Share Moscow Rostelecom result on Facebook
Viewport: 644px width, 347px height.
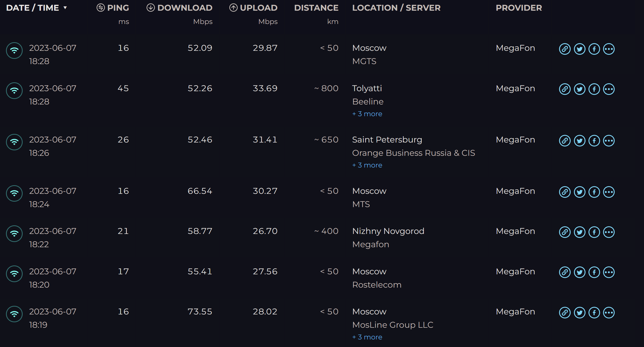(594, 272)
